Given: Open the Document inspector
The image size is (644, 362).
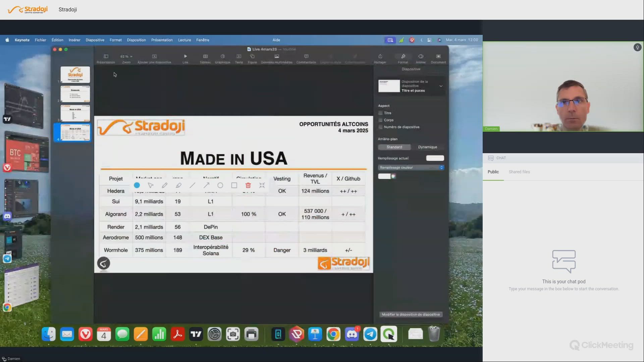Looking at the screenshot, I should [x=438, y=59].
